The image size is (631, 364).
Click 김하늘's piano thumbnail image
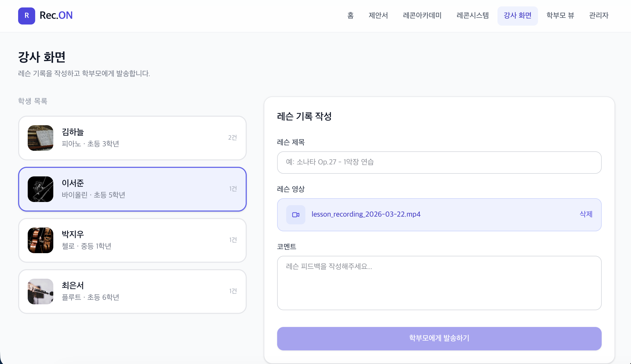[40, 138]
